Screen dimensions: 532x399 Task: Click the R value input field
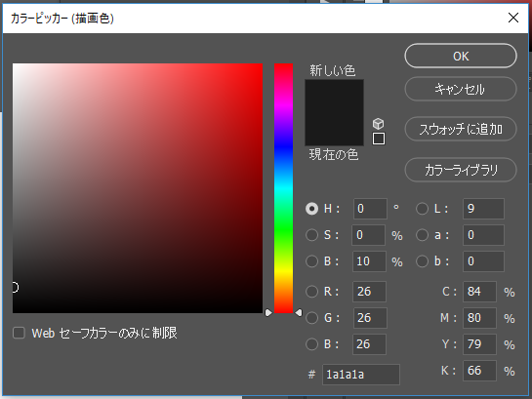pos(369,292)
